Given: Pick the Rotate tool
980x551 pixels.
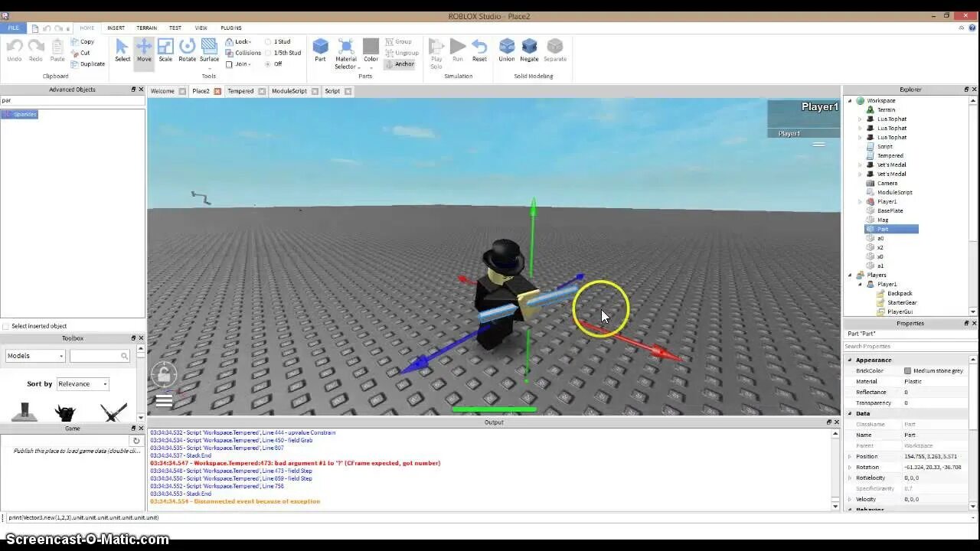Looking at the screenshot, I should 187,51.
